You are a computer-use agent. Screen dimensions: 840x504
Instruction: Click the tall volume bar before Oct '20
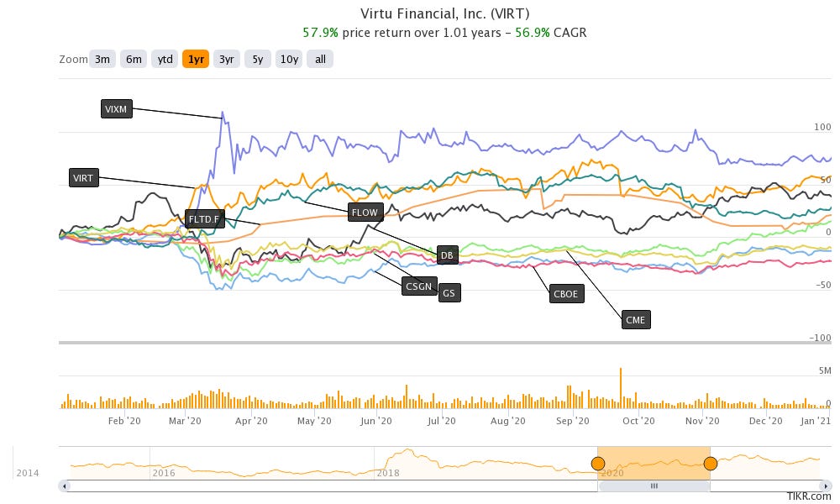(621, 388)
